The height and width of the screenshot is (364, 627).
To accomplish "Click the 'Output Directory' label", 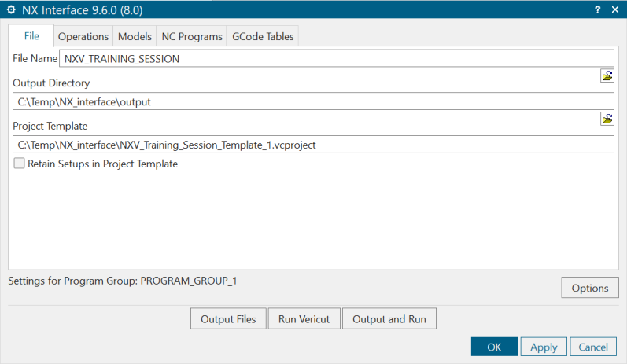I will (x=51, y=83).
